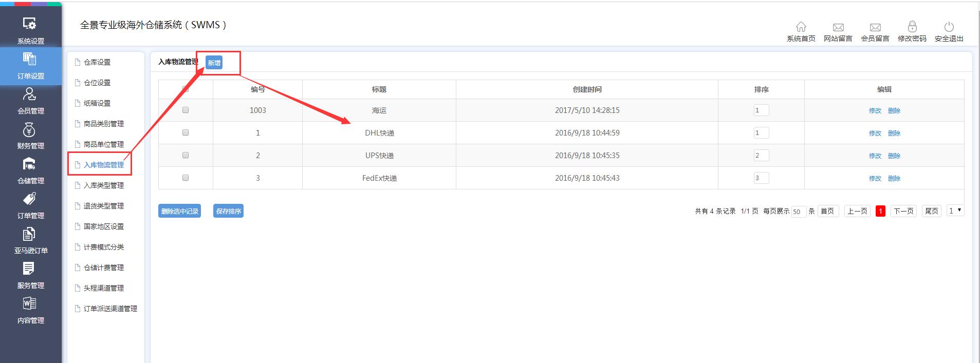Viewport: 980px width, 363px height.
Task: Click 修改 link for UPS快递 row
Action: point(875,156)
